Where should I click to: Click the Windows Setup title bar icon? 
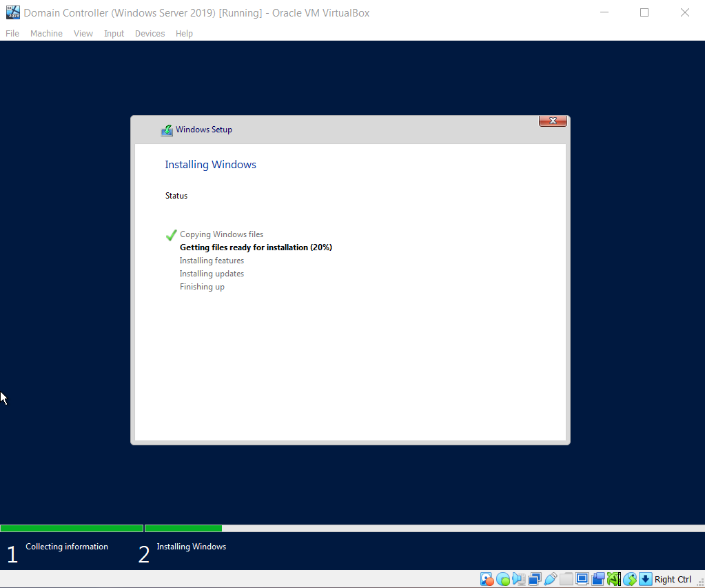[x=167, y=130]
